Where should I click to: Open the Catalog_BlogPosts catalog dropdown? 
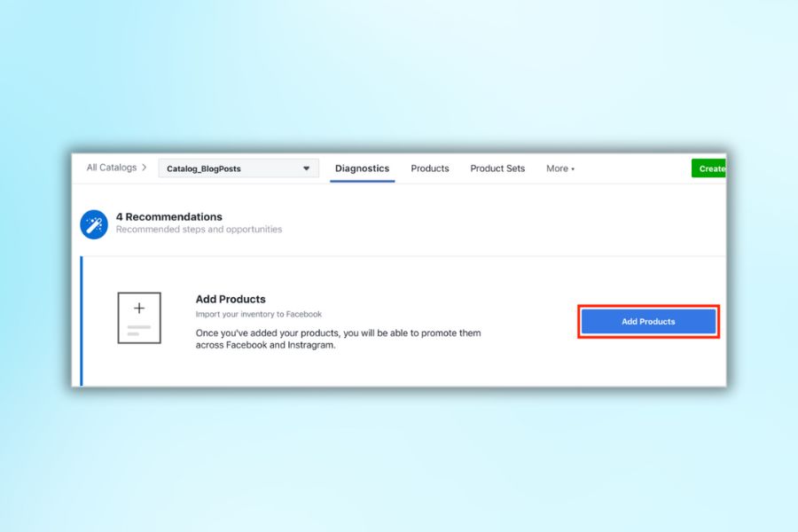(x=239, y=168)
